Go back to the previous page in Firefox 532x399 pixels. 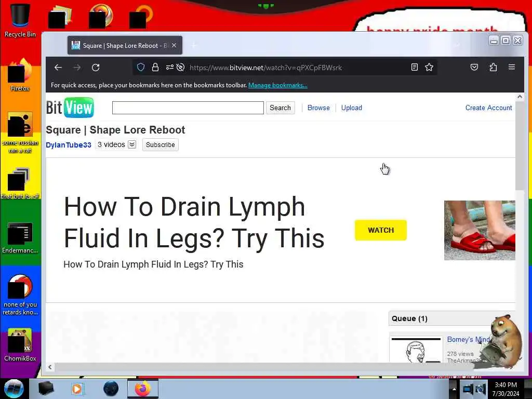58,68
